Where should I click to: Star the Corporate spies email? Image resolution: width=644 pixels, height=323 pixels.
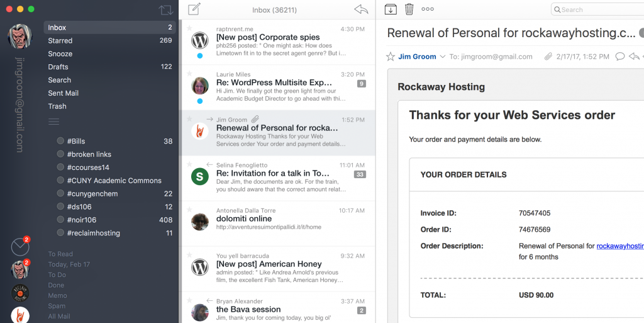pyautogui.click(x=189, y=28)
